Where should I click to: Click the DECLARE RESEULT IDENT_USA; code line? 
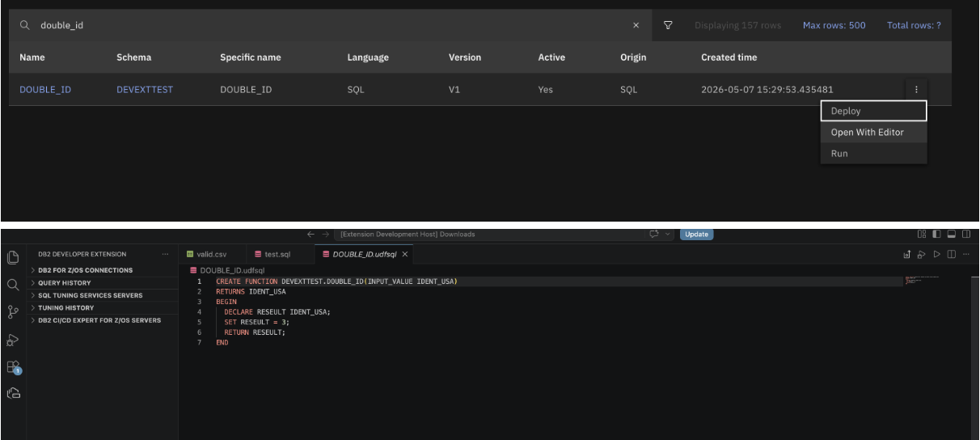278,311
